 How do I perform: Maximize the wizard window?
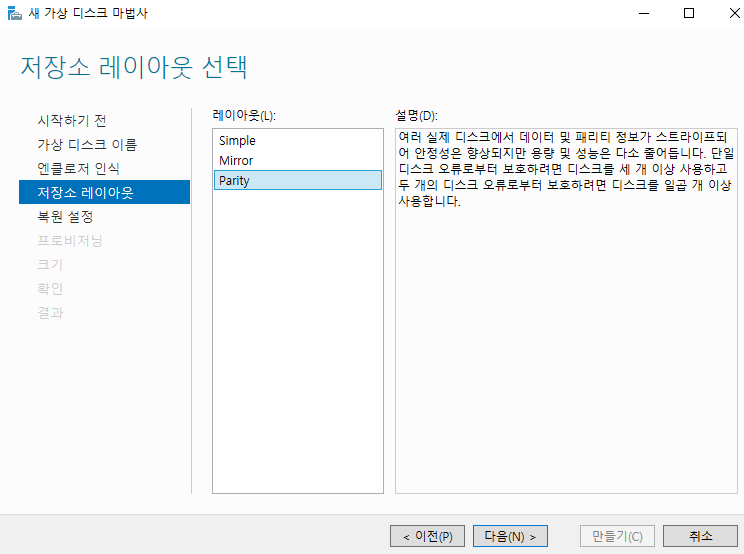(x=689, y=13)
